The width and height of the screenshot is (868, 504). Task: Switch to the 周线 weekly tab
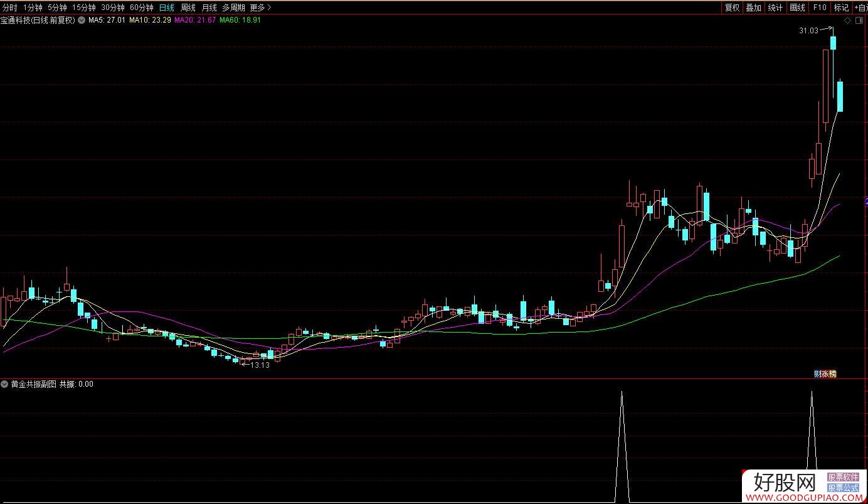[x=188, y=8]
